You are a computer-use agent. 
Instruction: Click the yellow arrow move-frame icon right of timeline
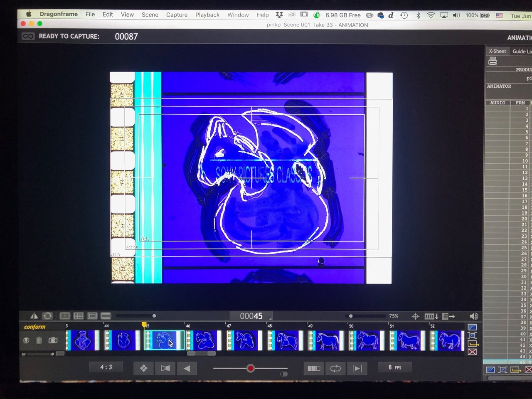click(x=473, y=344)
